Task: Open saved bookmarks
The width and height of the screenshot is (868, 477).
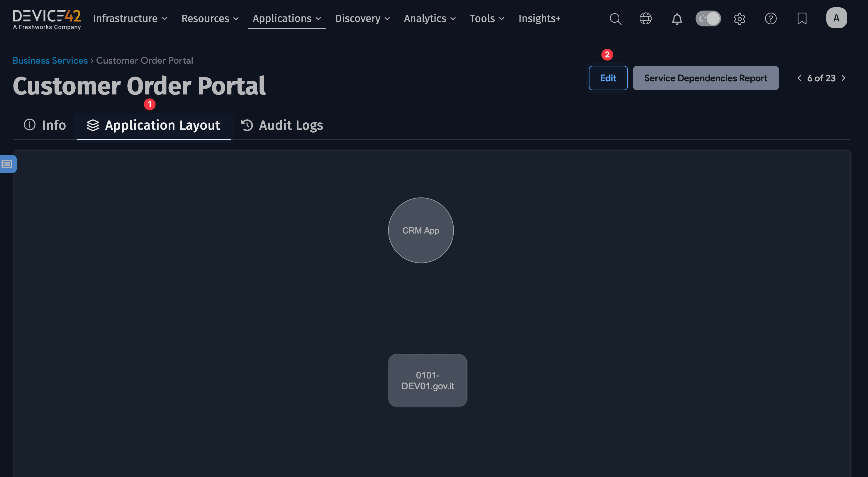Action: pyautogui.click(x=802, y=19)
